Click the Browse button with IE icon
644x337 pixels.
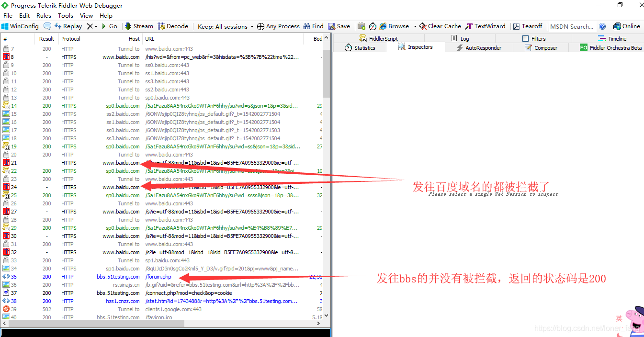[x=394, y=26]
